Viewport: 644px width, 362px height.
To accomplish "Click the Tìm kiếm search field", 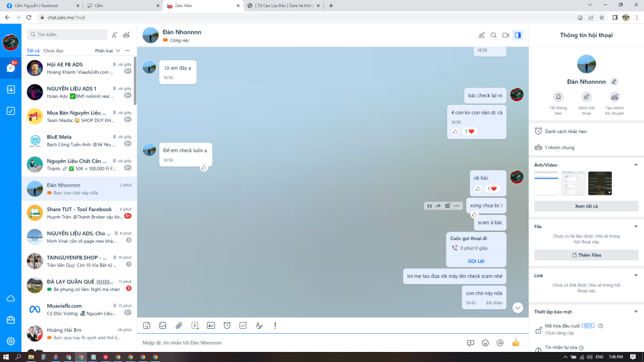I will pos(69,35).
